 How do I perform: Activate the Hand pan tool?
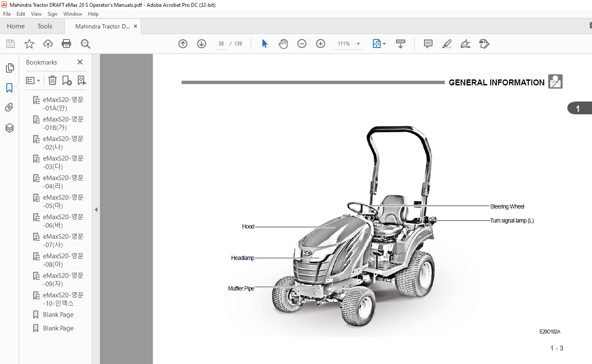[283, 44]
